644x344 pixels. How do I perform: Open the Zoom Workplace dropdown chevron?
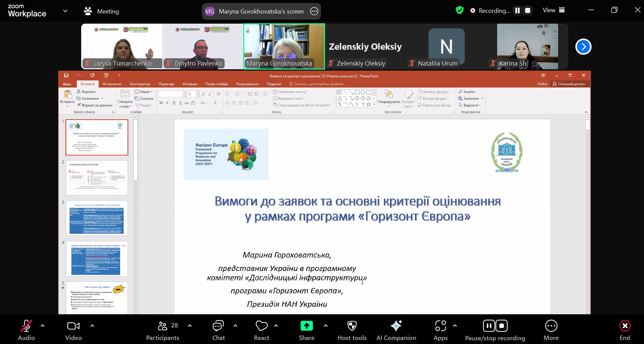(x=65, y=11)
